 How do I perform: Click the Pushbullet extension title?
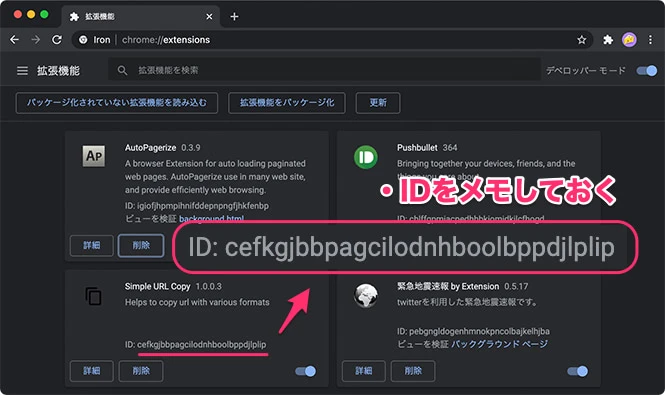coord(417,148)
